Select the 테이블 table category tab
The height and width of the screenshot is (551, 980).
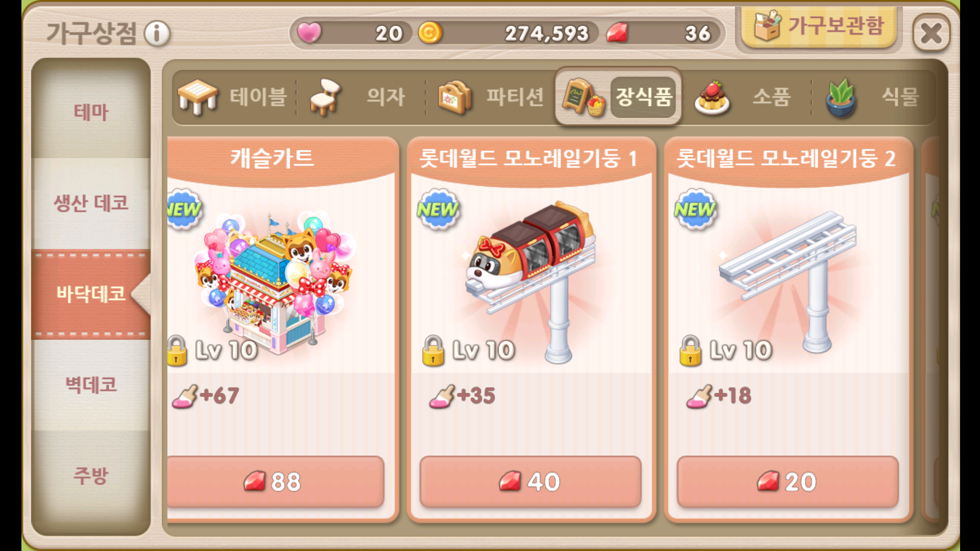coord(233,97)
